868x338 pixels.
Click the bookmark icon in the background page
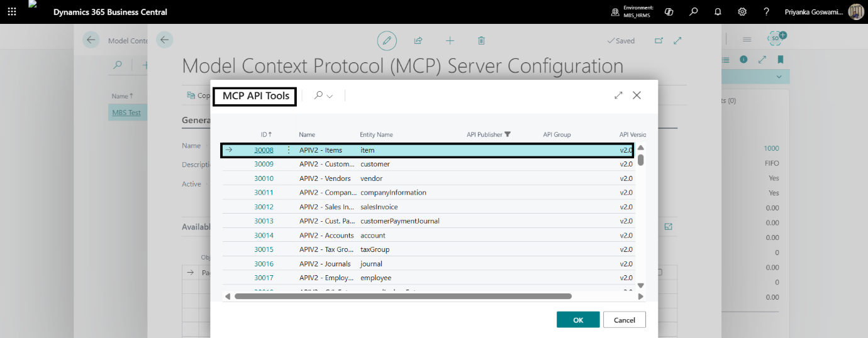click(781, 59)
